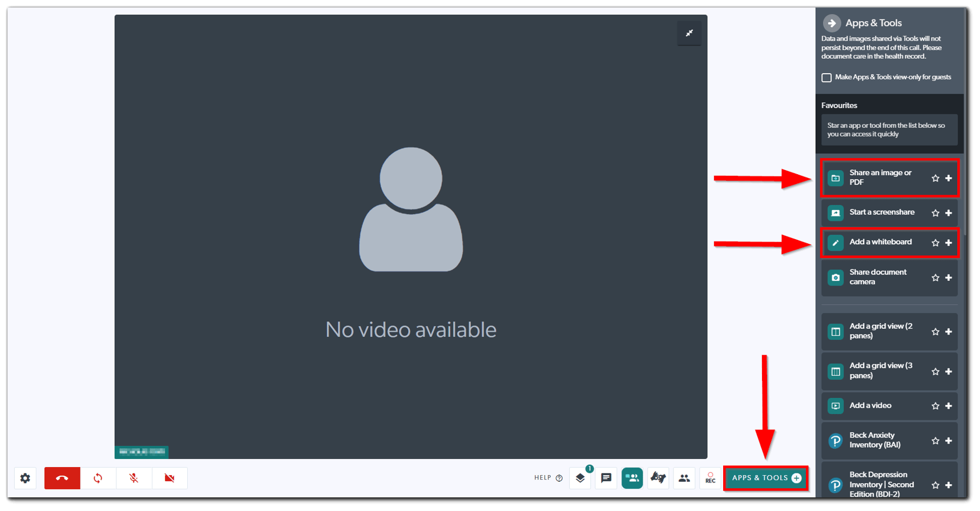Click the APPS & TOOLS button
The width and height of the screenshot is (980, 511).
coord(766,478)
